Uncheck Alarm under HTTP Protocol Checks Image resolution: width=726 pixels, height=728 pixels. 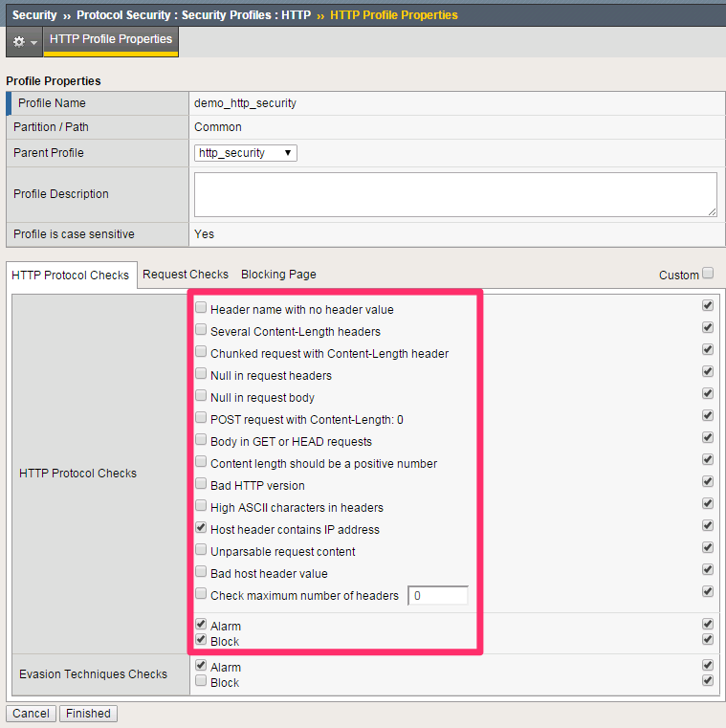(201, 624)
